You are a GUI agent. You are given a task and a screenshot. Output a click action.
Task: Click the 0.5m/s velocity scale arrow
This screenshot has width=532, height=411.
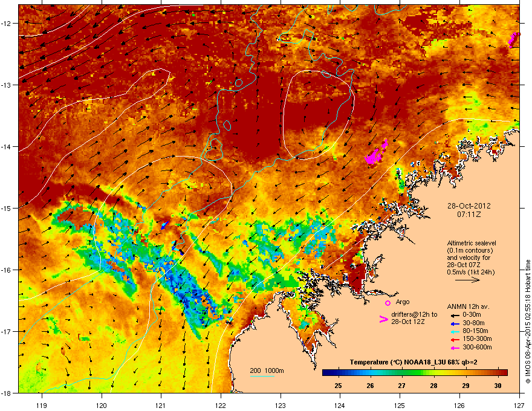click(x=467, y=280)
